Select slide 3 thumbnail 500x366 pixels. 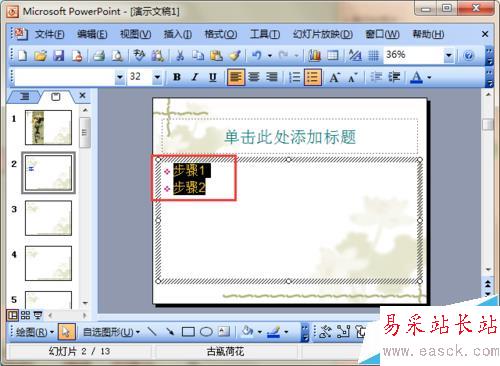48,218
